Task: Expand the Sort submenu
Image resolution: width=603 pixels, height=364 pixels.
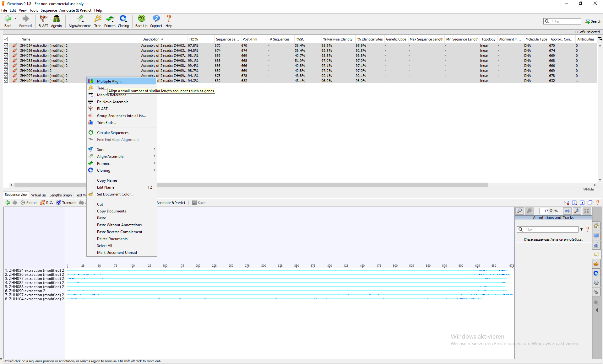Action: 122,150
